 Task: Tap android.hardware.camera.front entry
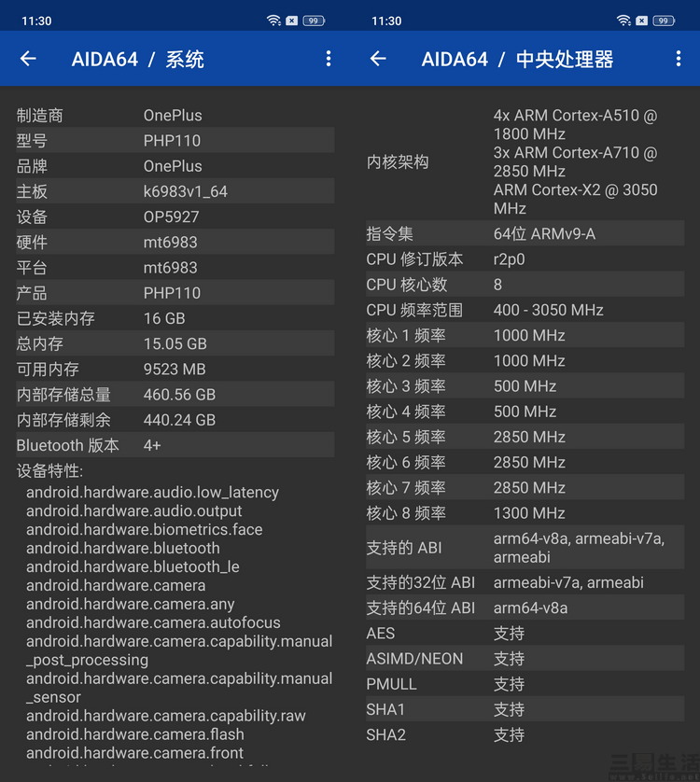pyautogui.click(x=134, y=753)
